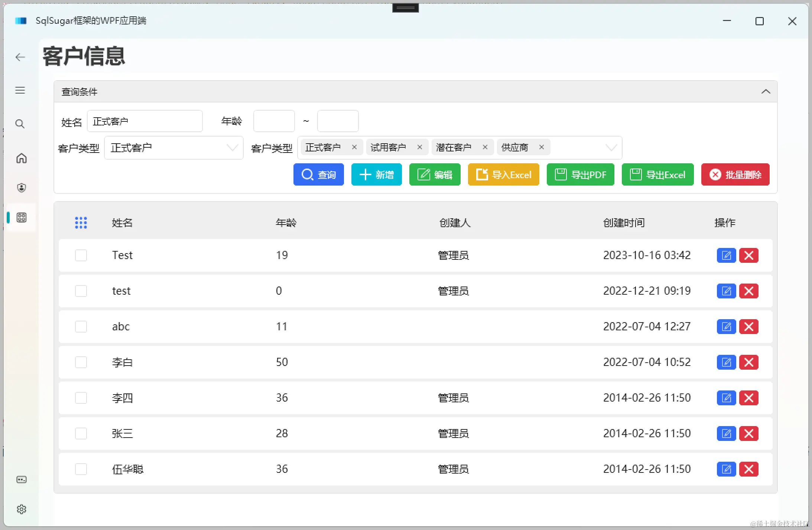Select the abc row checkbox
The image size is (812, 530).
(81, 327)
